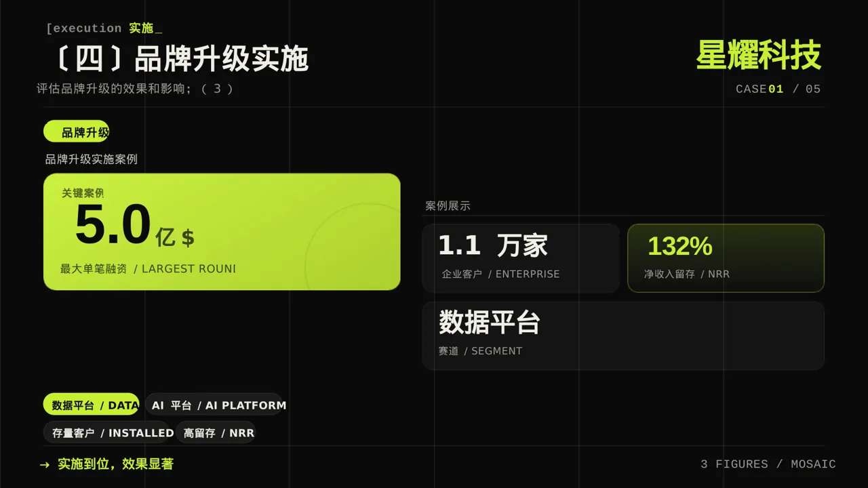This screenshot has width=868, height=488.
Task: Choose the 高留存 / NRR tag
Action: click(216, 432)
